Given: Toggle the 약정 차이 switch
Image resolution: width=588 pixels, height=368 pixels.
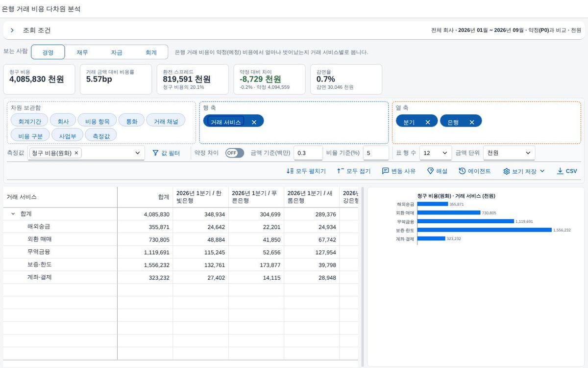Looking at the screenshot, I should point(235,153).
